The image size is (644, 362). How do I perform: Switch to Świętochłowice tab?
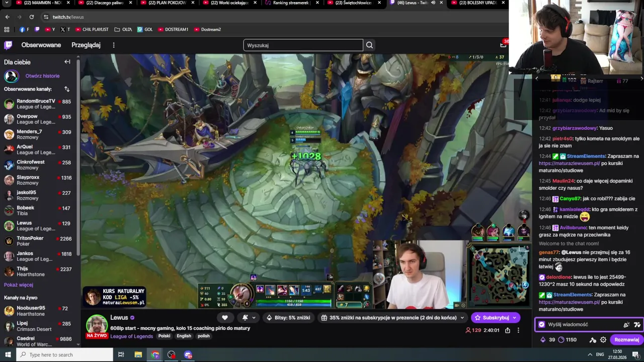[353, 3]
